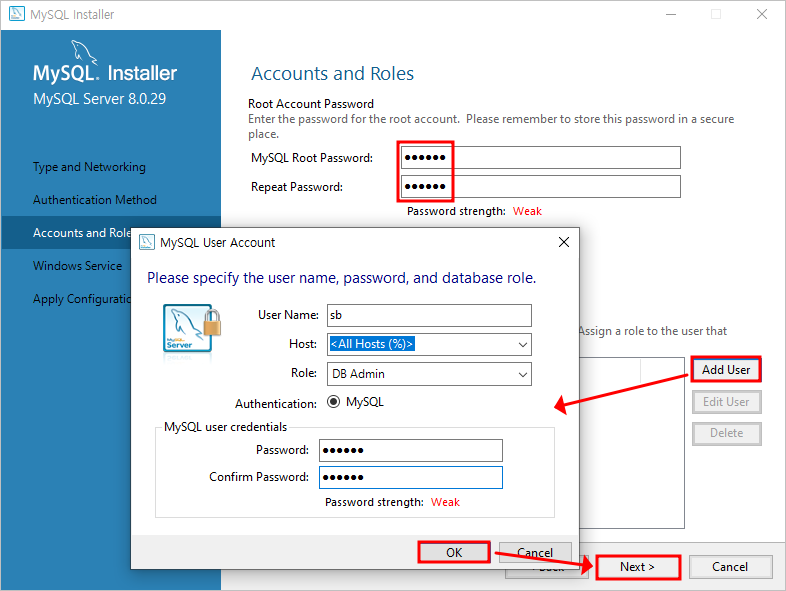Go to Authentication Method step
Screen dimensions: 786x591
coord(95,200)
